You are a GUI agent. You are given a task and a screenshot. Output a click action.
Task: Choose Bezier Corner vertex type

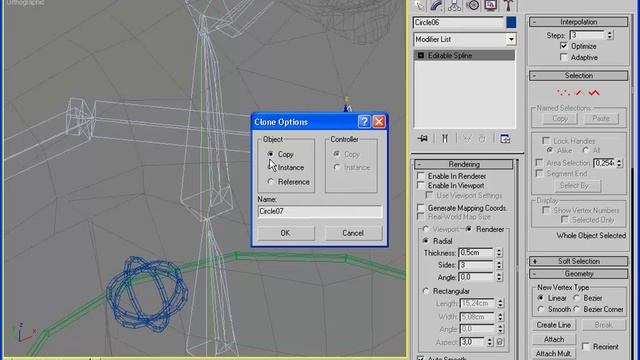(x=576, y=309)
